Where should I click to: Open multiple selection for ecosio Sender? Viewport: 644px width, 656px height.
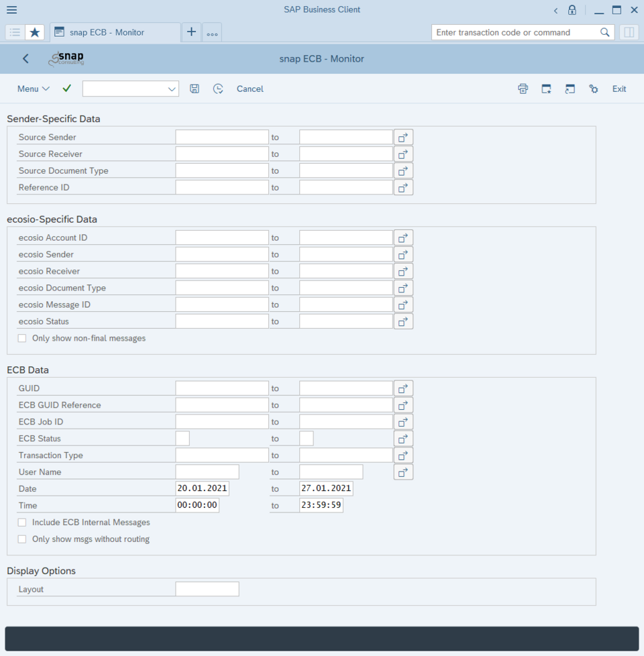403,254
